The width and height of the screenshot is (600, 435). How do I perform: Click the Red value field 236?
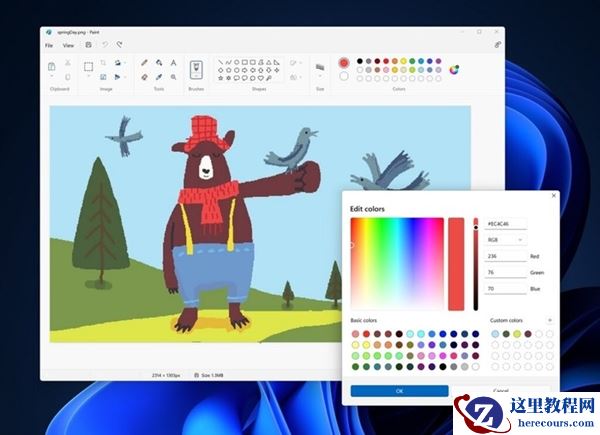[505, 256]
